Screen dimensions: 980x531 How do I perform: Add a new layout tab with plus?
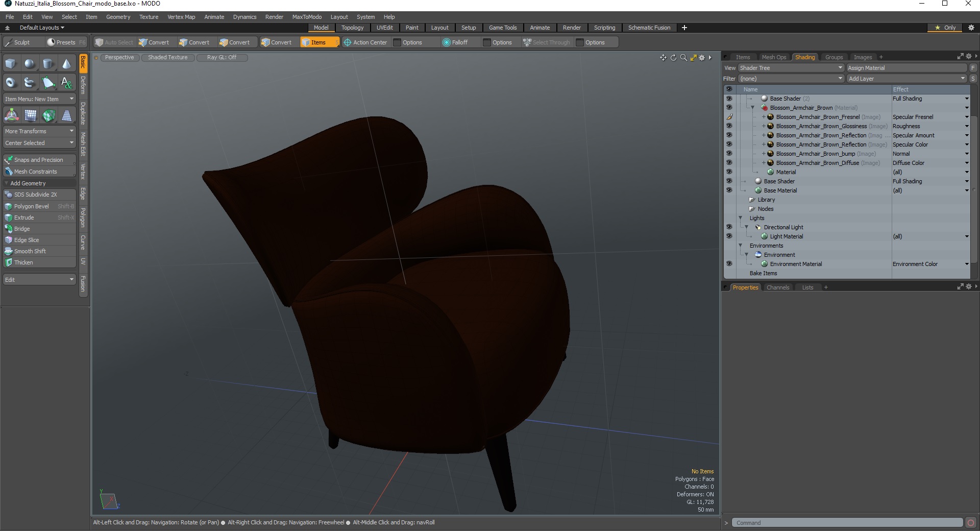pyautogui.click(x=684, y=28)
